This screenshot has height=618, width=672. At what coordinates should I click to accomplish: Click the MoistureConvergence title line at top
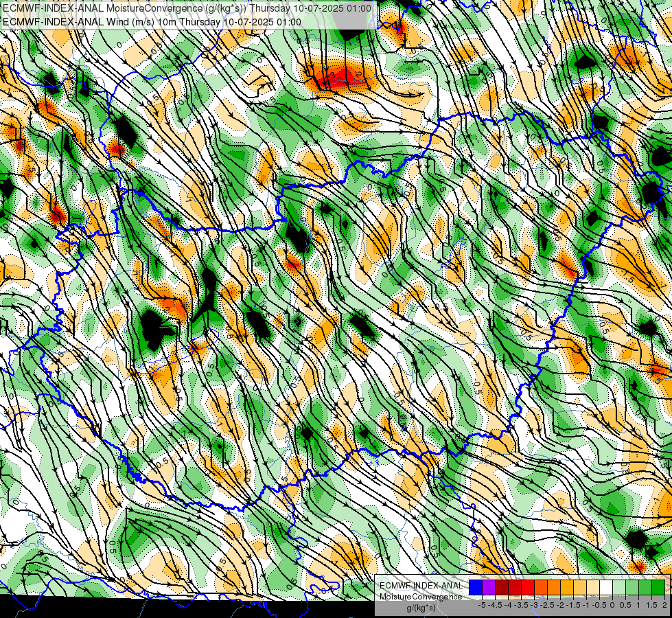(187, 8)
